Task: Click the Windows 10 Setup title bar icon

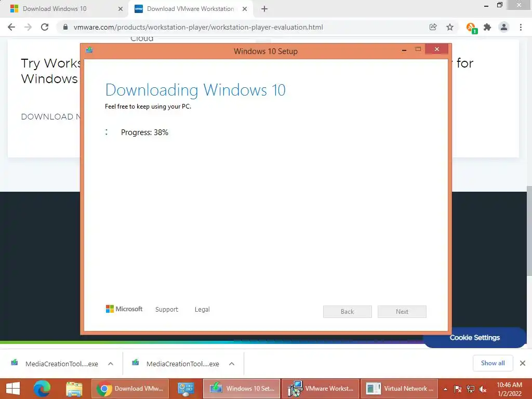Action: tap(89, 50)
